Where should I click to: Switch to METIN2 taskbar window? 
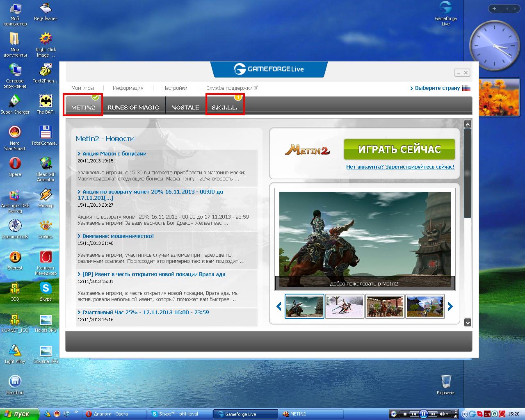[x=310, y=414]
